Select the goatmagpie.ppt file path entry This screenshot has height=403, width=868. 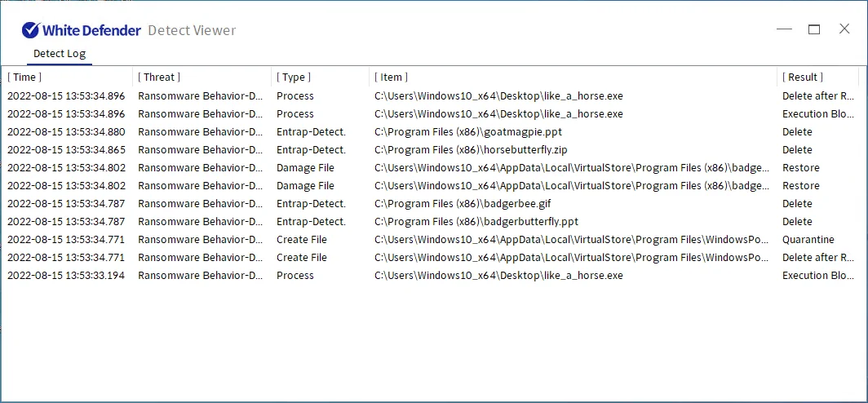click(467, 131)
